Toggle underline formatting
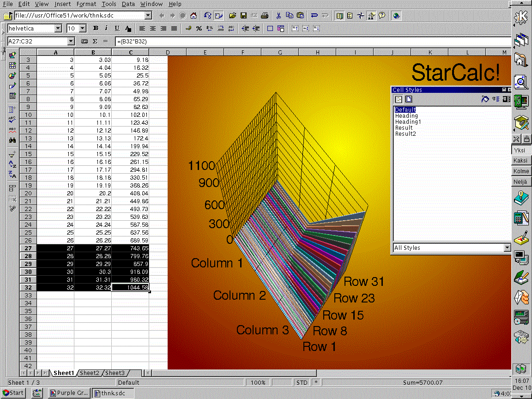532x399 pixels. (x=117, y=29)
